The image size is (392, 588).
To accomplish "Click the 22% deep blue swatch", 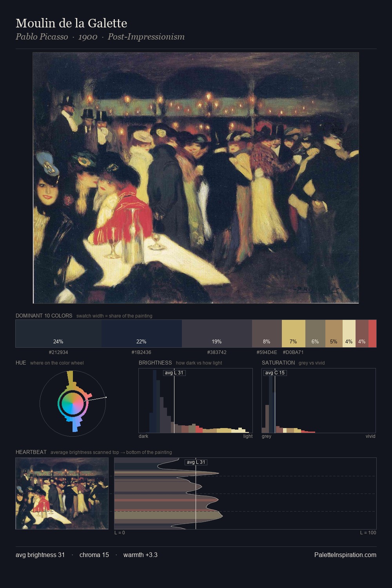I will [x=142, y=334].
